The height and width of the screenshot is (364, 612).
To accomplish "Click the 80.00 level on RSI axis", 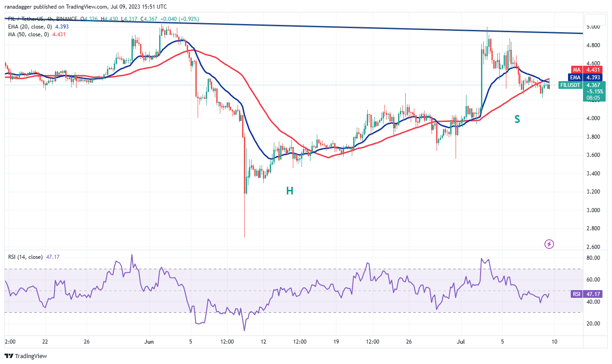I will point(593,258).
